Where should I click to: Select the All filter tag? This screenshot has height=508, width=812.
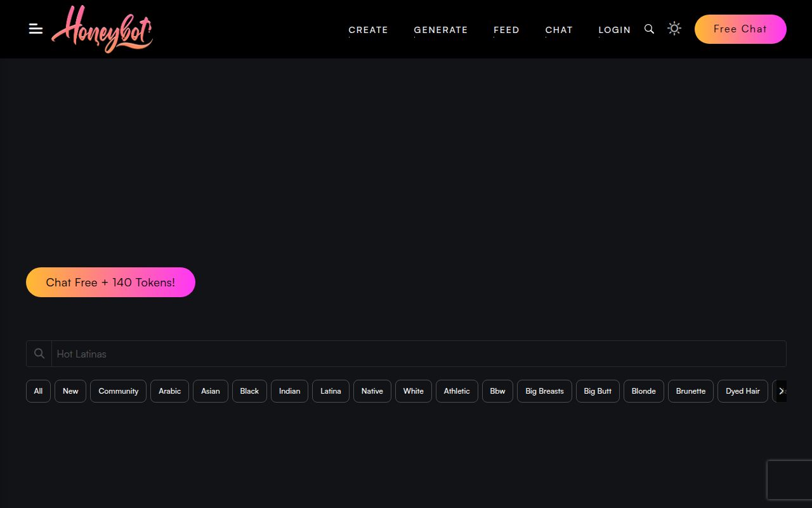point(37,391)
